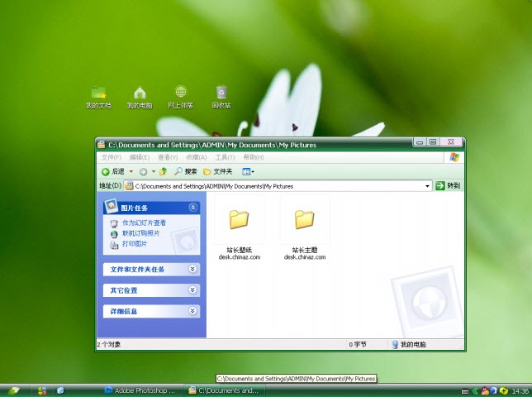
Task: Maximize the My Pictures window
Action: click(433, 142)
